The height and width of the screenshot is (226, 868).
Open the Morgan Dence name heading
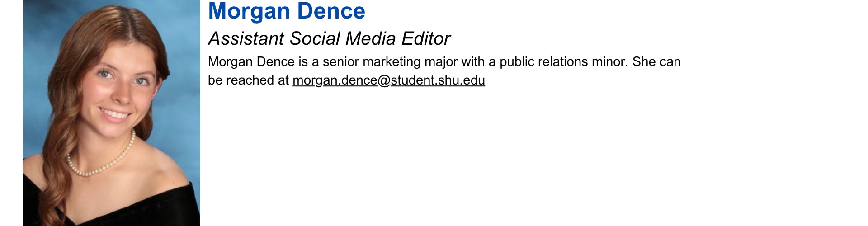286,11
